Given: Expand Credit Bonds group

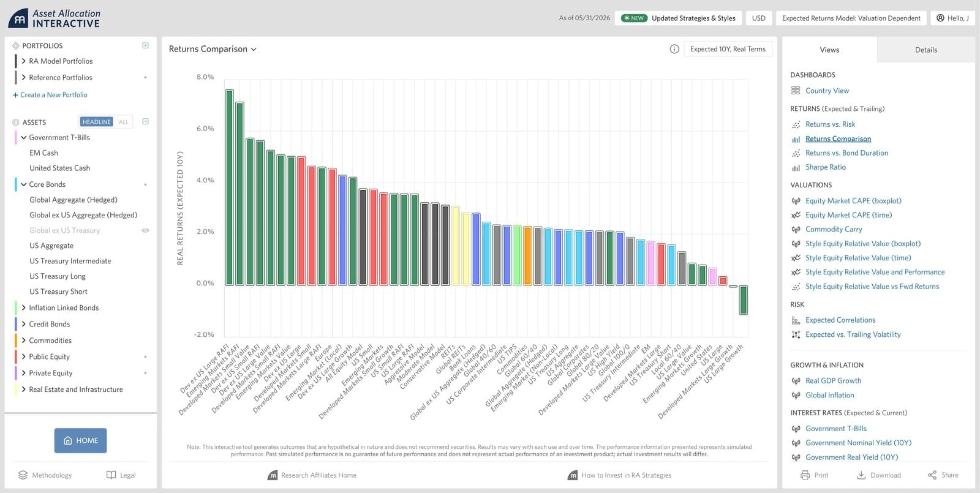Looking at the screenshot, I should [24, 324].
